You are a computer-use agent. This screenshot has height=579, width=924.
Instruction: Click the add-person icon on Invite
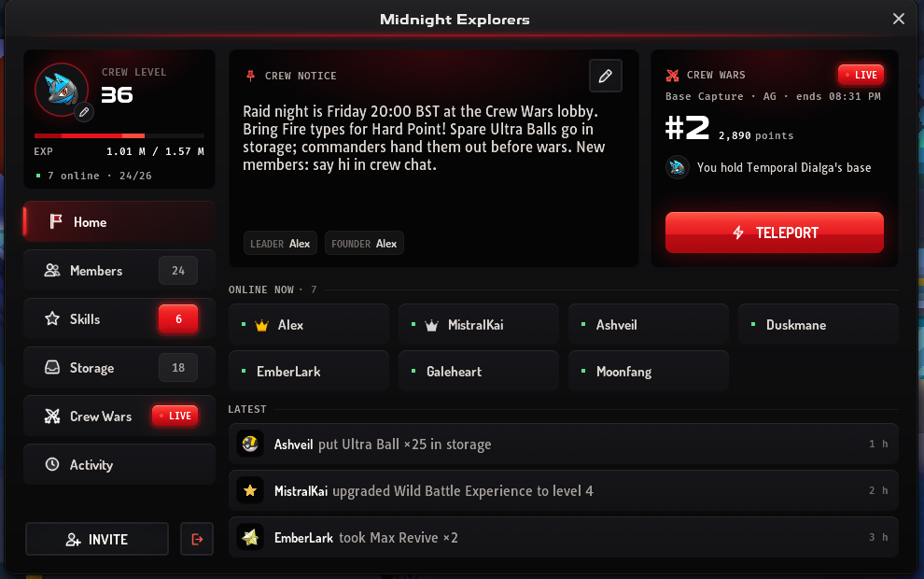click(73, 540)
